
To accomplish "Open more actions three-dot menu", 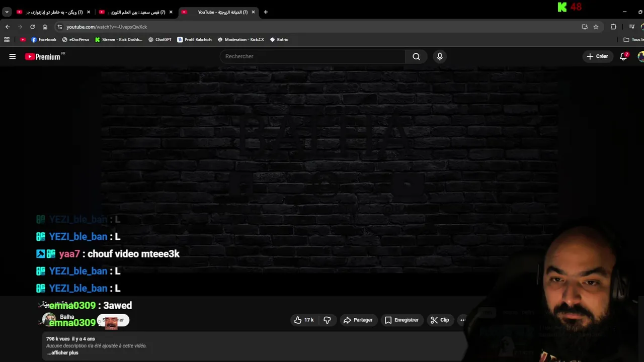I will tap(462, 320).
